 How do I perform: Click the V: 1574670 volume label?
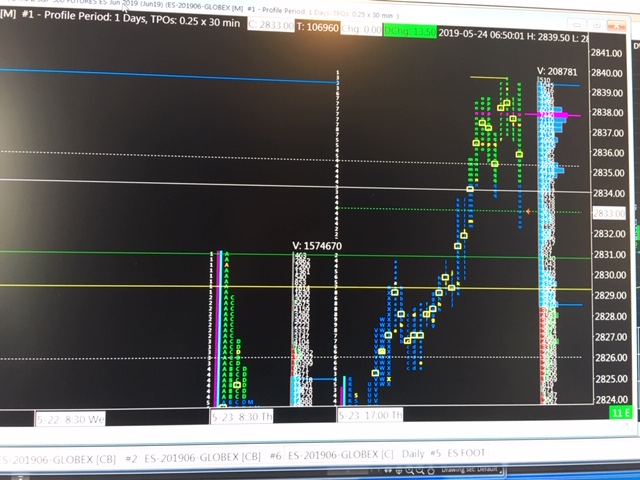317,246
